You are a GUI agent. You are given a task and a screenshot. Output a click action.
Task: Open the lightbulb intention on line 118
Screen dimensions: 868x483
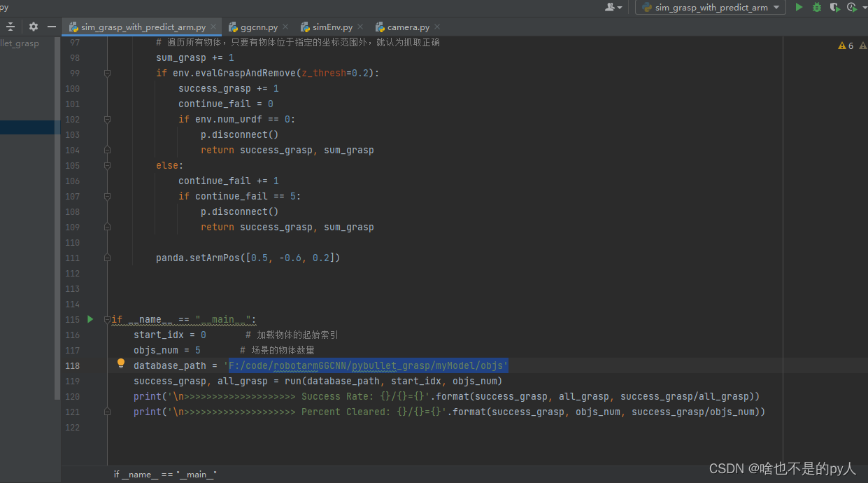tap(120, 363)
